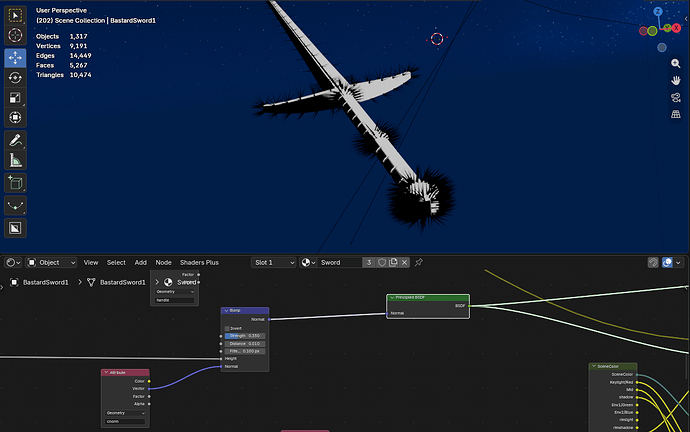Click the material user count 3 button
Image resolution: width=690 pixels, height=432 pixels.
tap(369, 263)
